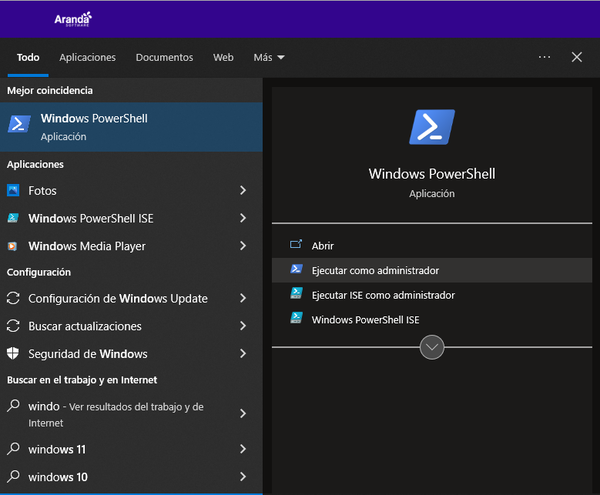Choose Ejecutar ISE como administrador
This screenshot has height=495, width=600.
[432, 295]
